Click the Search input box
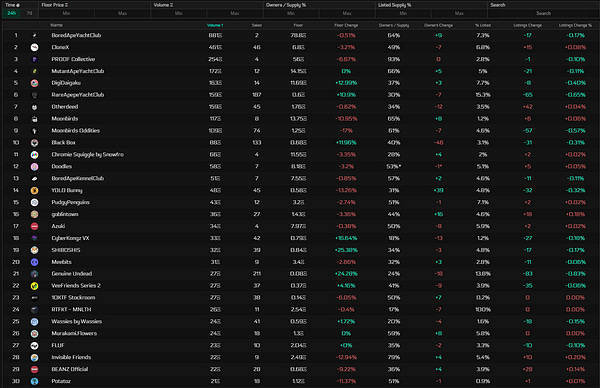Screen dimensions: 600x388 [543, 13]
